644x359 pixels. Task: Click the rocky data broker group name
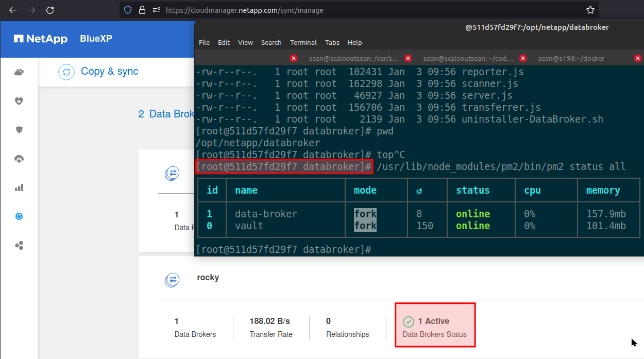pos(208,278)
